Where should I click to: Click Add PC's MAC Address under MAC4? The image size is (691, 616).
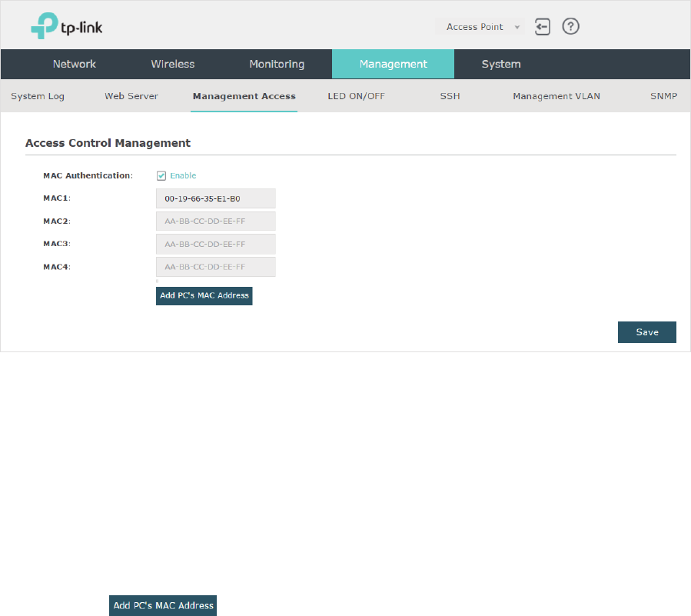click(x=204, y=296)
